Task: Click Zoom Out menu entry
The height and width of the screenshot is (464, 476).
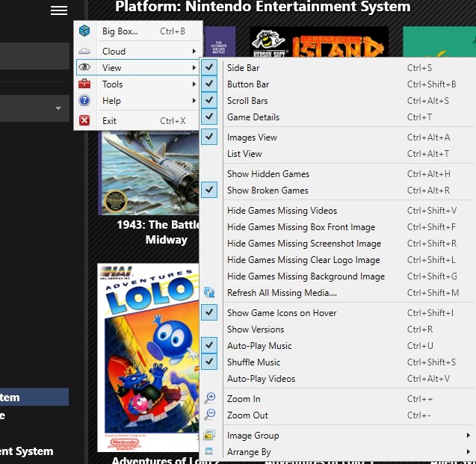Action: click(x=338, y=415)
